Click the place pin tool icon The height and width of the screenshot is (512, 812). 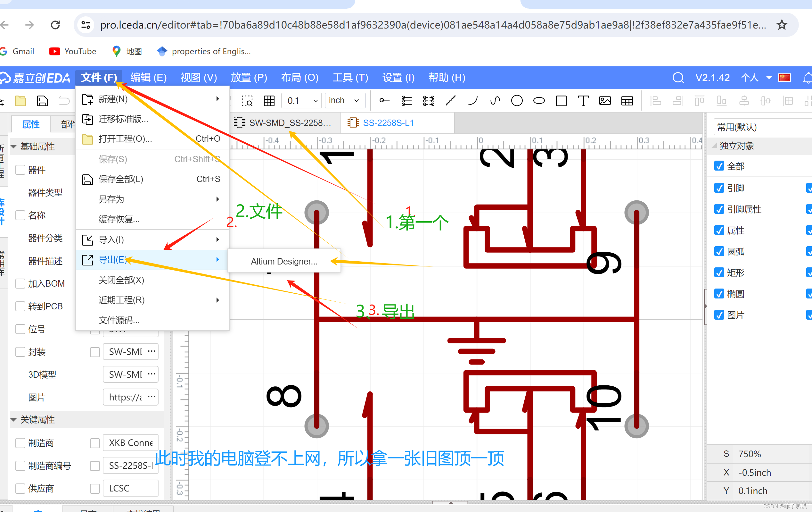point(384,101)
